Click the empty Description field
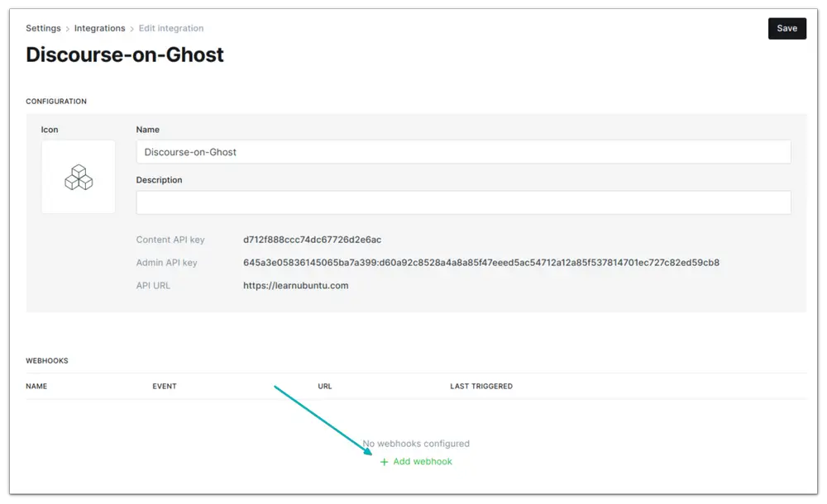 (463, 202)
